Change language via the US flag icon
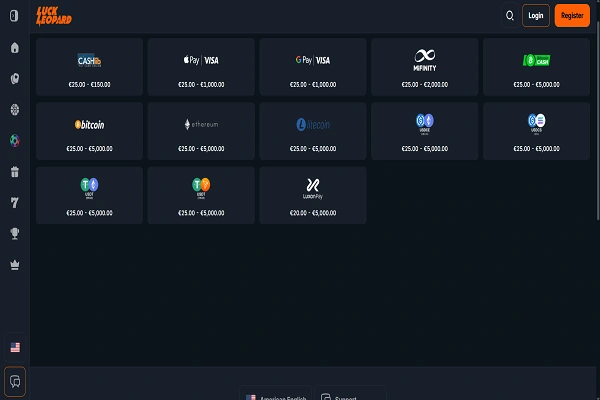600x400 pixels. coord(15,347)
